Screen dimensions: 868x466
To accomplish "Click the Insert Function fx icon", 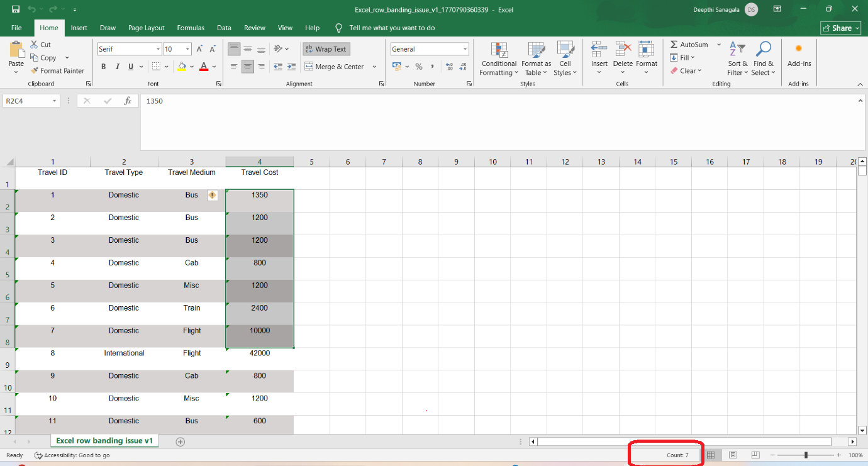I will (x=128, y=101).
